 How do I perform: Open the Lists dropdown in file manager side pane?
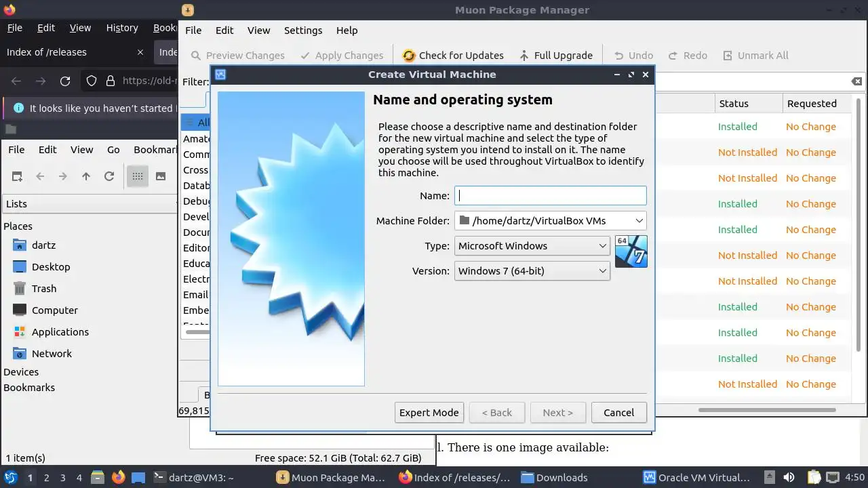(90, 204)
